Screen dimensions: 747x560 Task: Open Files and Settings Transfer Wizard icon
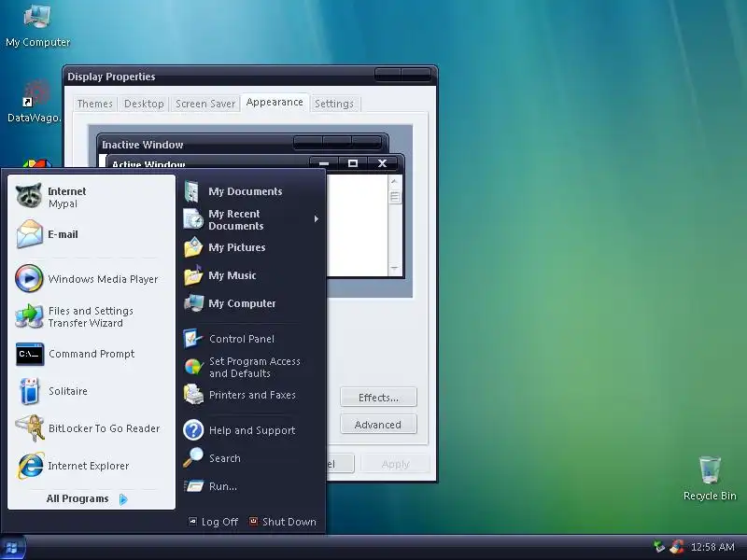coord(29,316)
